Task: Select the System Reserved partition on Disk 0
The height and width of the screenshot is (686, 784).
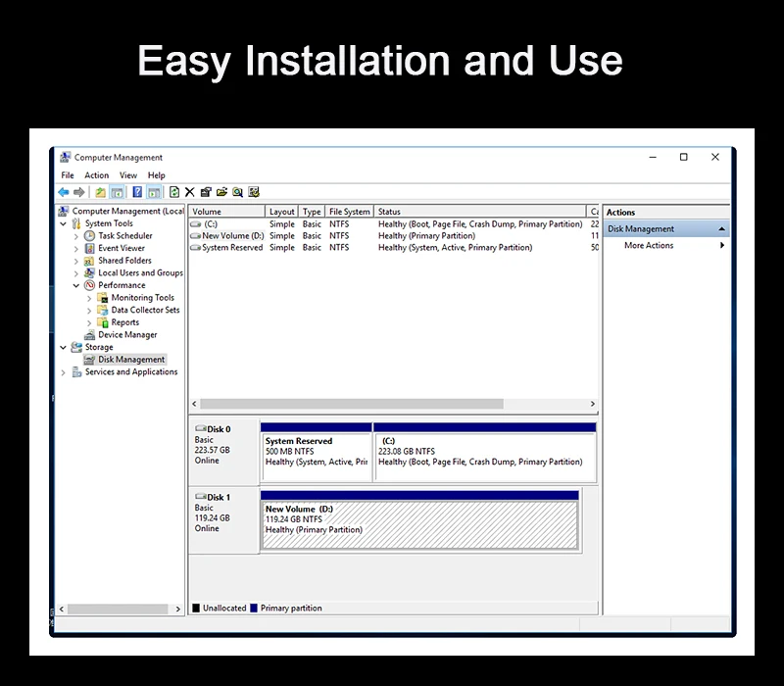Action: [x=317, y=452]
